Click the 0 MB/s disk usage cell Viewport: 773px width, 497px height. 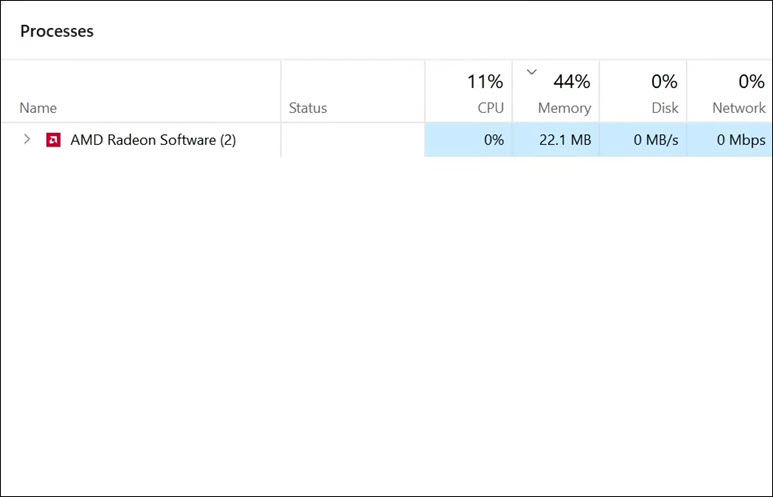(656, 140)
